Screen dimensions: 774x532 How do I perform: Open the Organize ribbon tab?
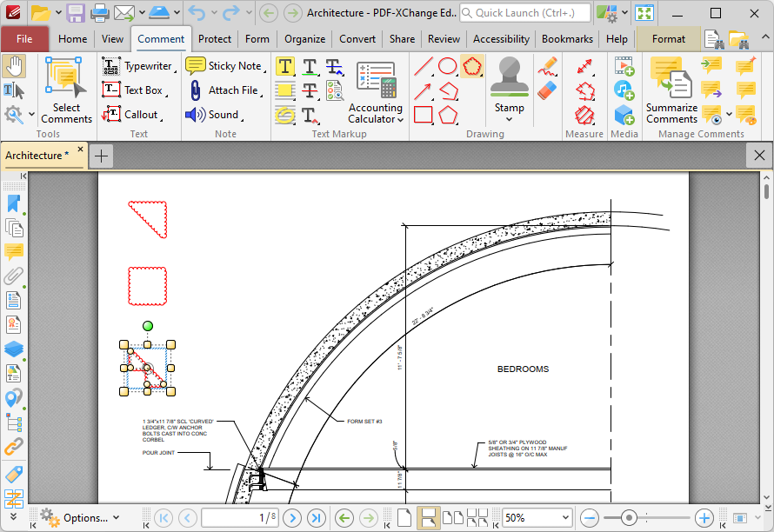(304, 39)
